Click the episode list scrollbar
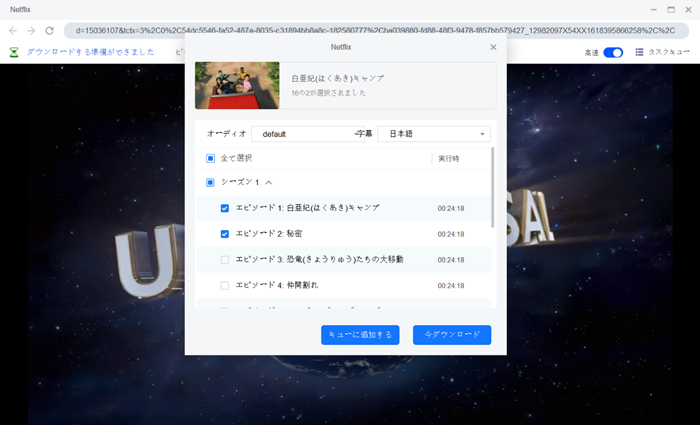This screenshot has width=700, height=425. (x=493, y=188)
